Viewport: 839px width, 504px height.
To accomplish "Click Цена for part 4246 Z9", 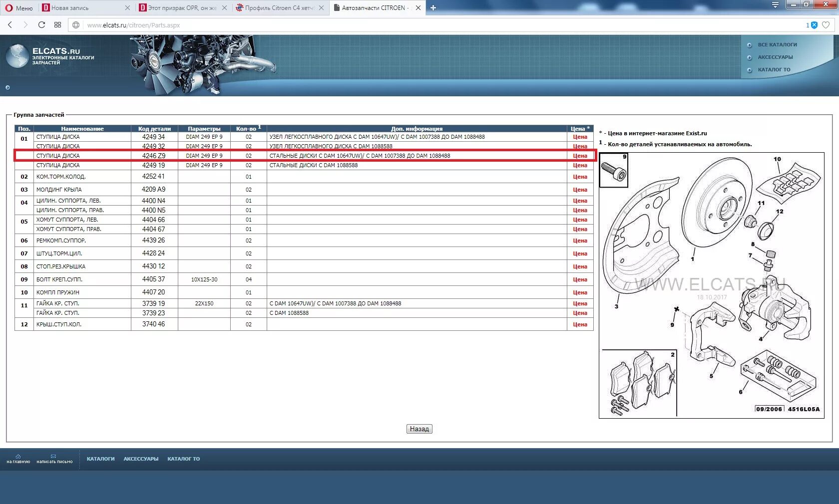I will (x=580, y=156).
